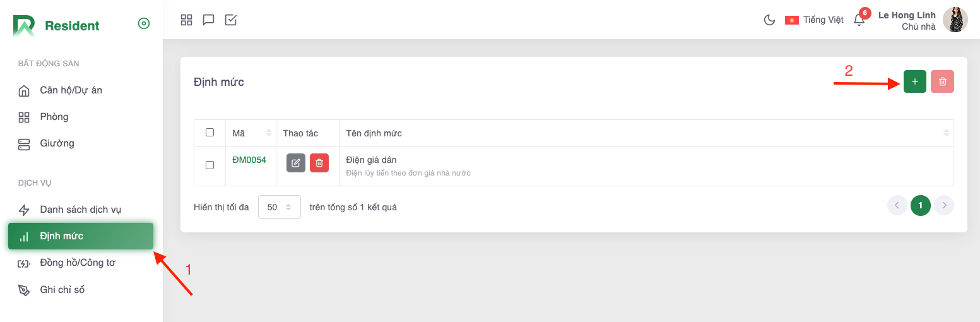Toggle dark mode moon icon
Screen dimensions: 980x322
(x=769, y=20)
